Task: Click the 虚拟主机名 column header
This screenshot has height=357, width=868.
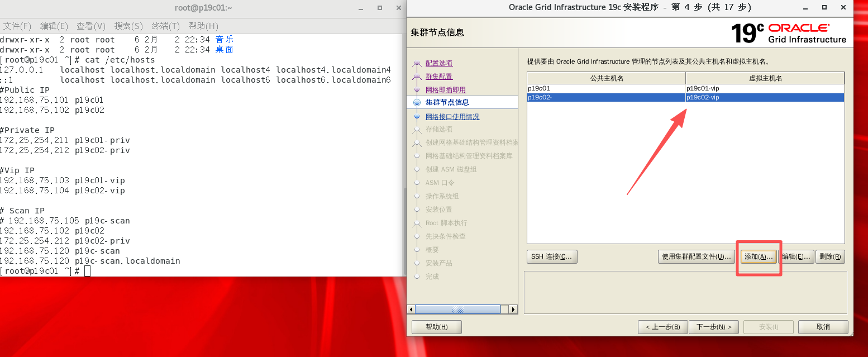Action: coord(765,78)
